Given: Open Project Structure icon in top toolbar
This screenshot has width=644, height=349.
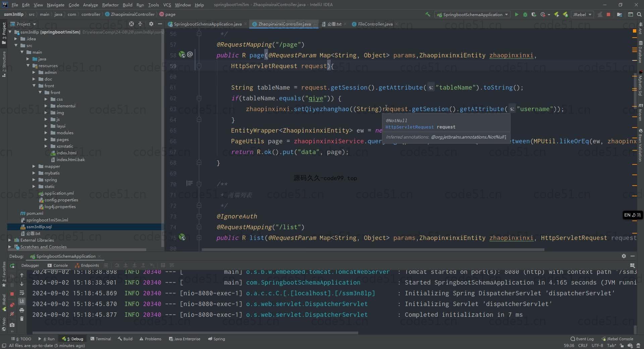Looking at the screenshot, I should (x=619, y=14).
